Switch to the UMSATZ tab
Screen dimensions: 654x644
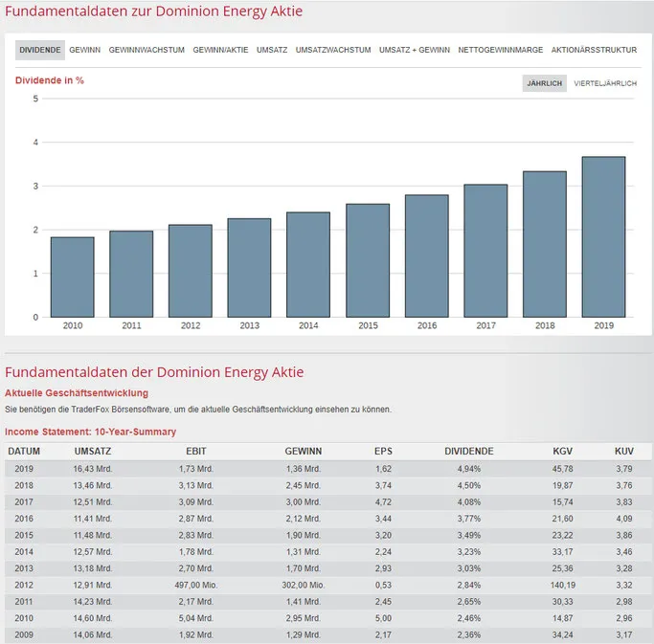click(272, 50)
